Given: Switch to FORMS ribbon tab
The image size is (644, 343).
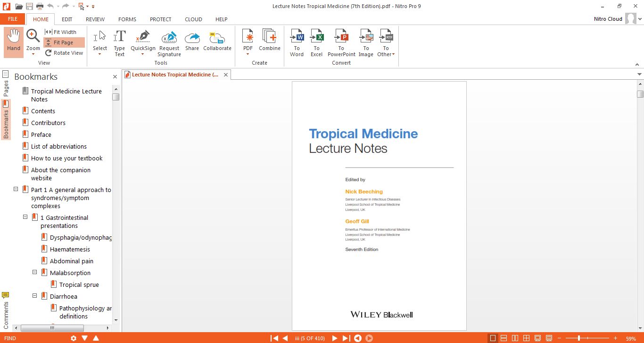Looking at the screenshot, I should [x=127, y=19].
